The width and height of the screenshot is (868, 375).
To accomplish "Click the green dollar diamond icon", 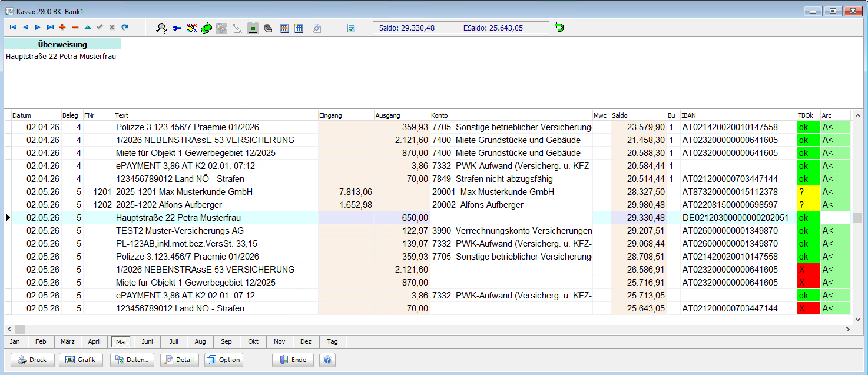I will point(207,28).
